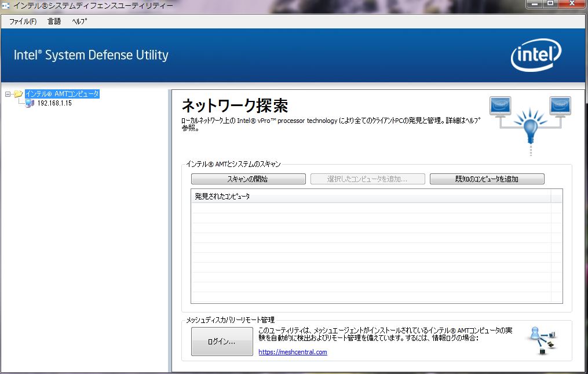Image resolution: width=588 pixels, height=374 pixels.
Task: Select the 192.168.1.15 tree entry
Action: 54,103
